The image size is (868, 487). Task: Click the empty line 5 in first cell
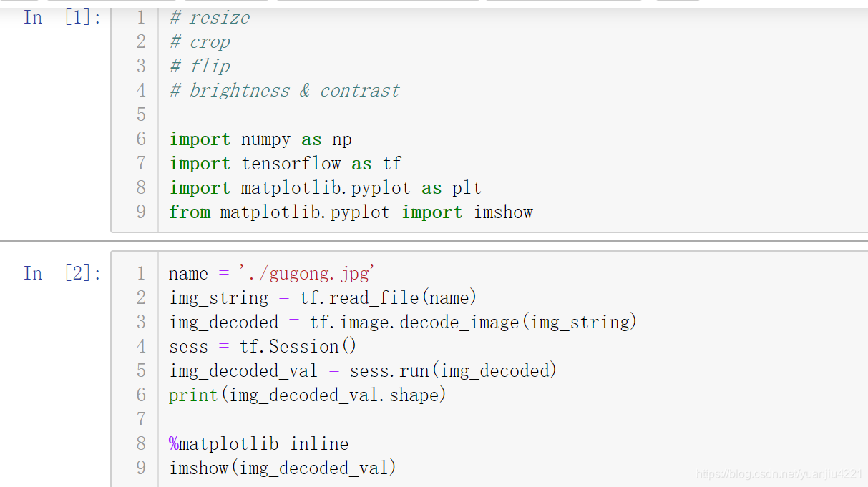pos(512,115)
